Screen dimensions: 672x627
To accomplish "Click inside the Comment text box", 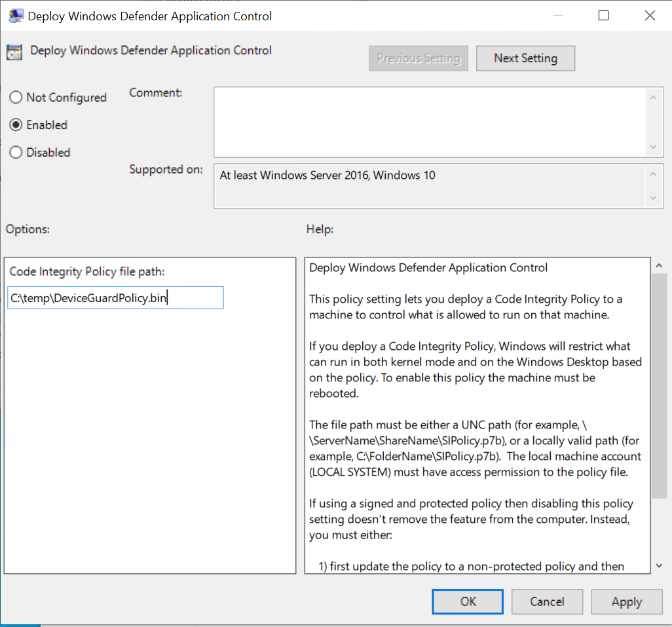I will coord(429,122).
